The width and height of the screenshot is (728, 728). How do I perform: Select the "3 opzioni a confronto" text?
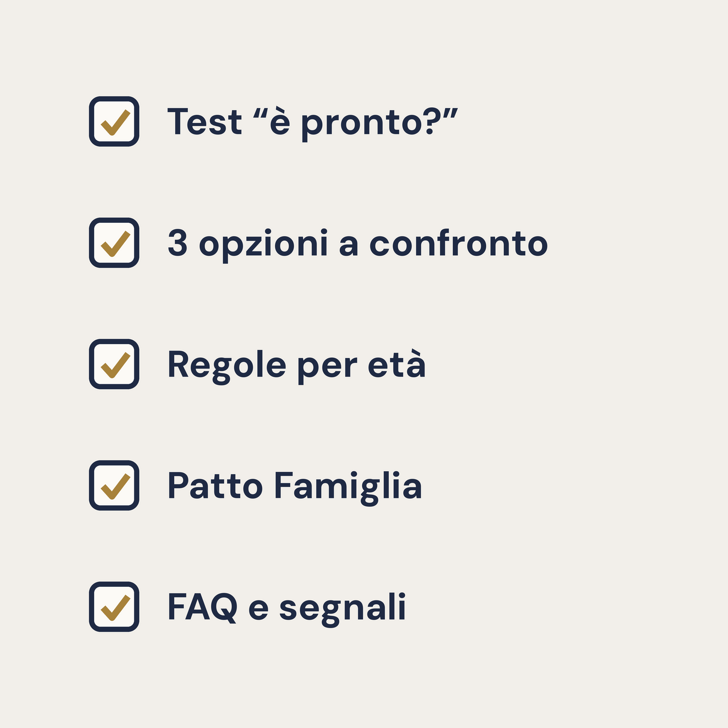pyautogui.click(x=358, y=245)
